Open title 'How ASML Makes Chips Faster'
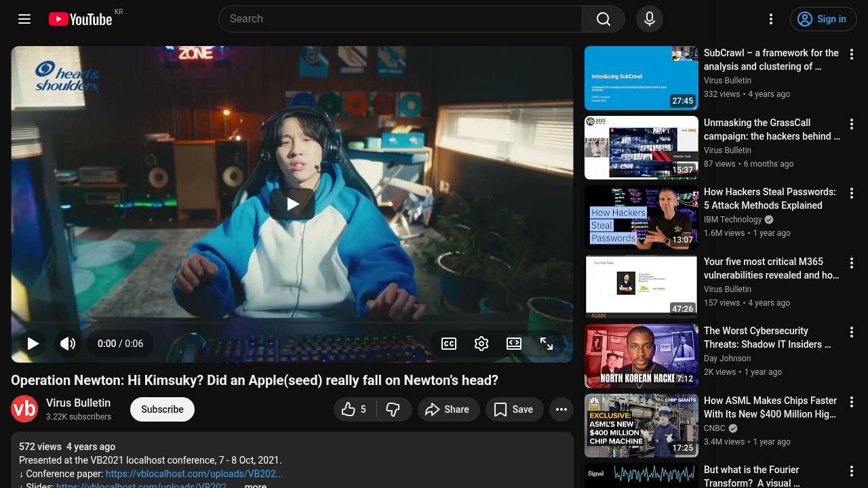The height and width of the screenshot is (488, 868). [770, 407]
